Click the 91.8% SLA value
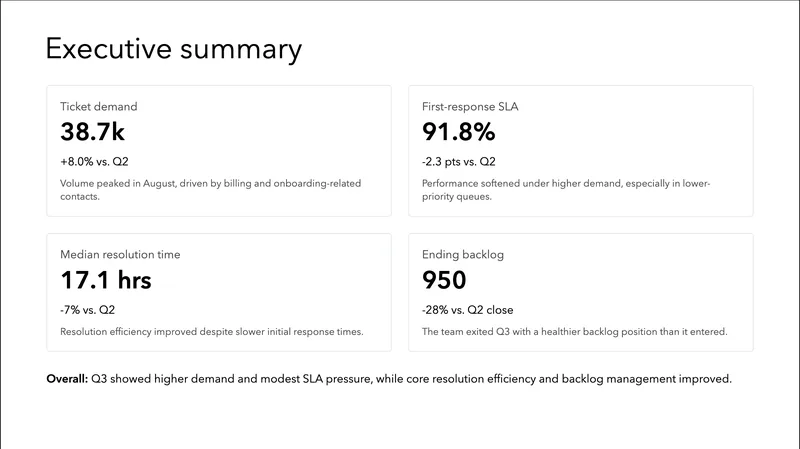 pyautogui.click(x=458, y=131)
